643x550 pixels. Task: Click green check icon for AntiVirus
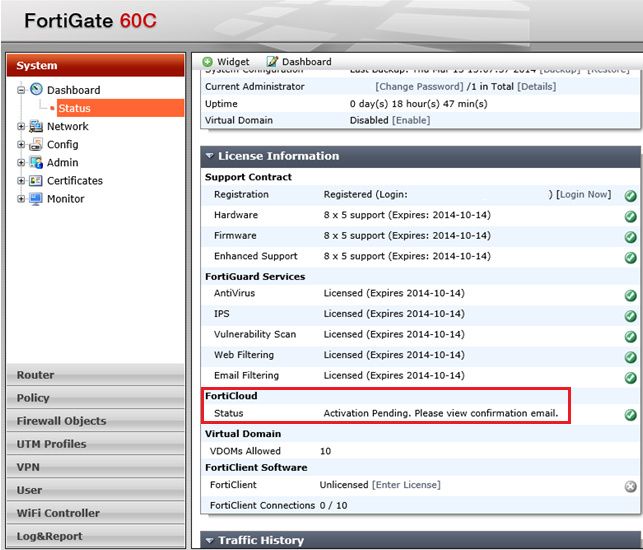click(630, 295)
